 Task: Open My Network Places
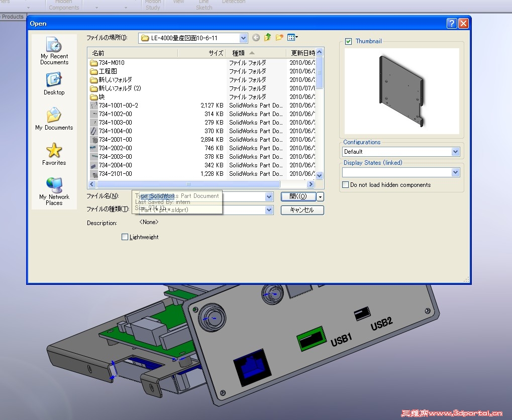54,191
